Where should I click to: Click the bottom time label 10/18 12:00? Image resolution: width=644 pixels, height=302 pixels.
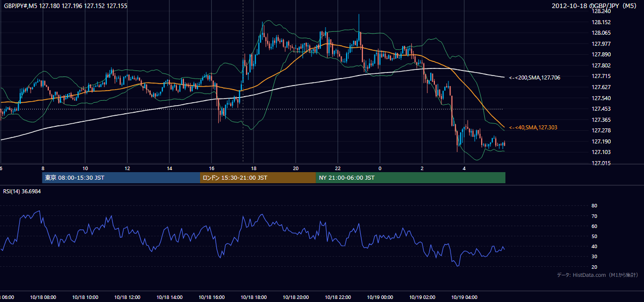[127, 297]
